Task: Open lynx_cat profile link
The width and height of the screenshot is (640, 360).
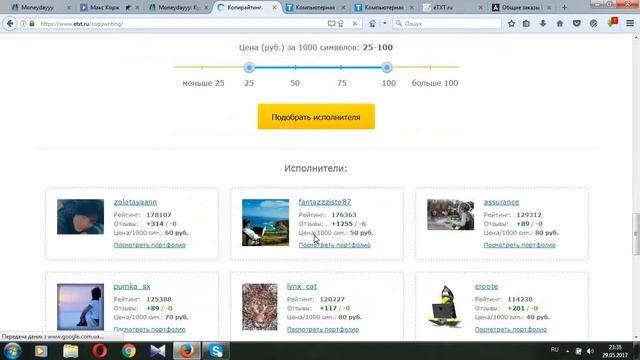Action: click(x=302, y=287)
